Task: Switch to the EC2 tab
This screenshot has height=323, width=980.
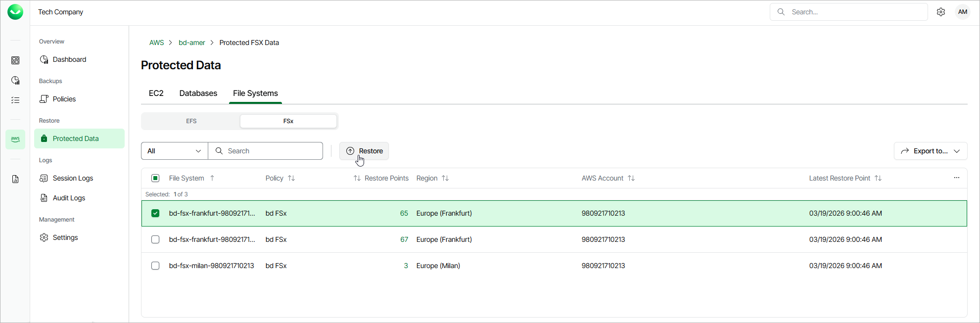Action: click(x=156, y=93)
